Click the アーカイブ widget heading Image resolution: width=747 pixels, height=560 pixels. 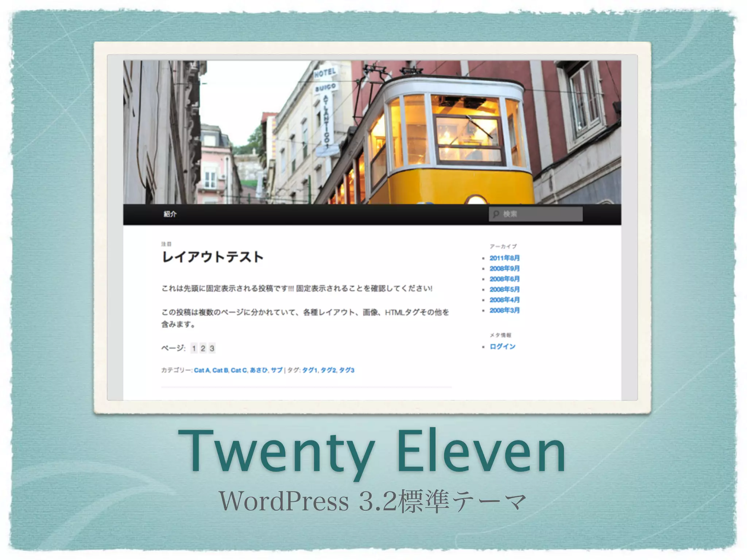(503, 246)
